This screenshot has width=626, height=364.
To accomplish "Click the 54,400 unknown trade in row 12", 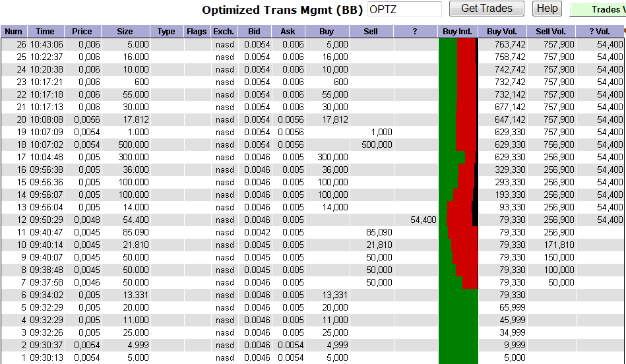I will 423,220.
